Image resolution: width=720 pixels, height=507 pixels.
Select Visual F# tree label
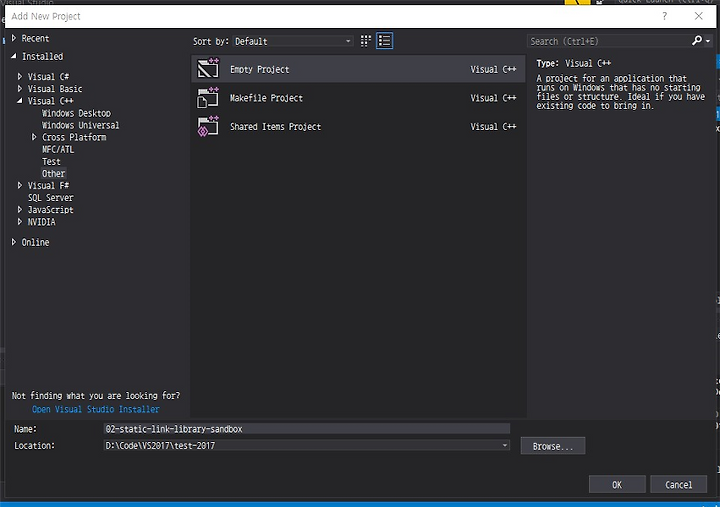pyautogui.click(x=48, y=186)
